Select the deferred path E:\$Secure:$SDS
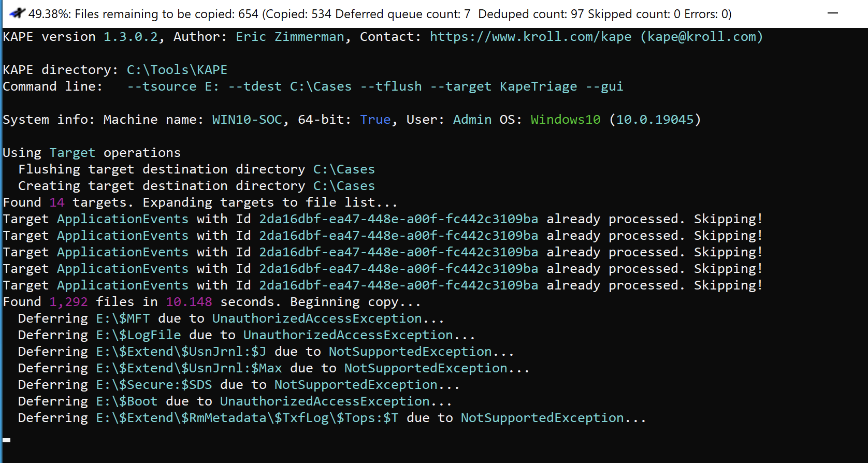The height and width of the screenshot is (463, 868). click(x=154, y=385)
